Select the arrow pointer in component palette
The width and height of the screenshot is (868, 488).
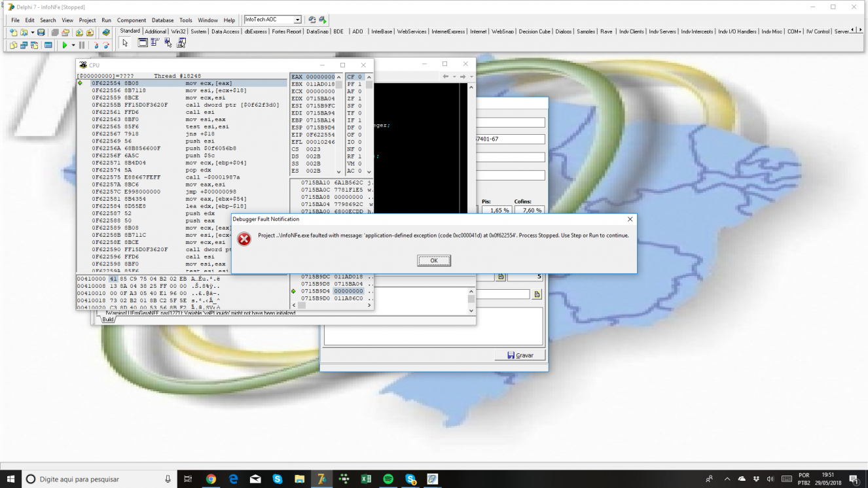click(x=125, y=43)
